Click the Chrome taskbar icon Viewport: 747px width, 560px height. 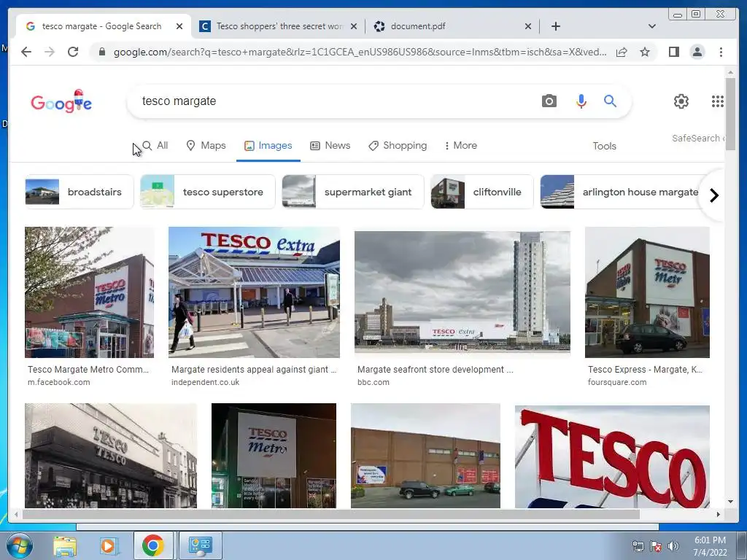[x=153, y=545]
